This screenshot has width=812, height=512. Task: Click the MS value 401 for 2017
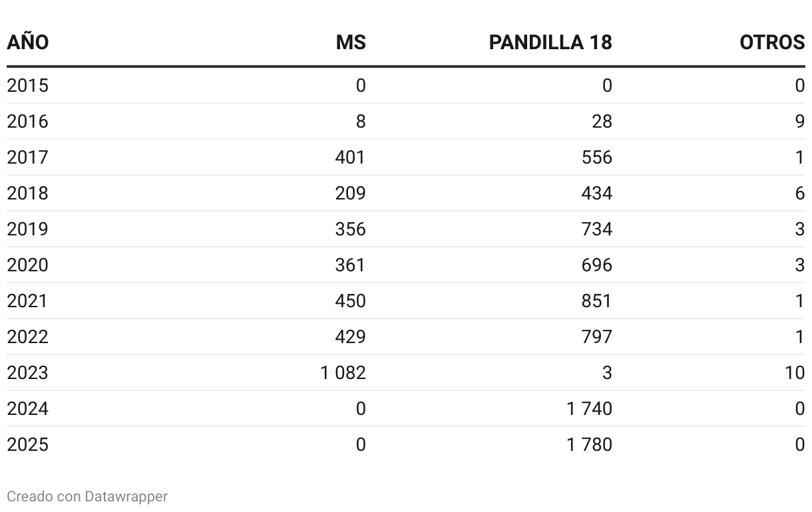click(350, 158)
